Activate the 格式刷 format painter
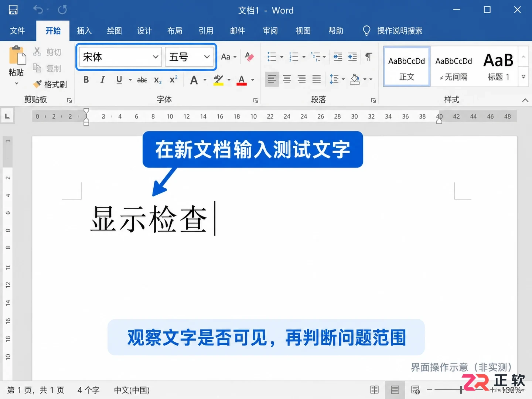The width and height of the screenshot is (532, 399). 50,85
